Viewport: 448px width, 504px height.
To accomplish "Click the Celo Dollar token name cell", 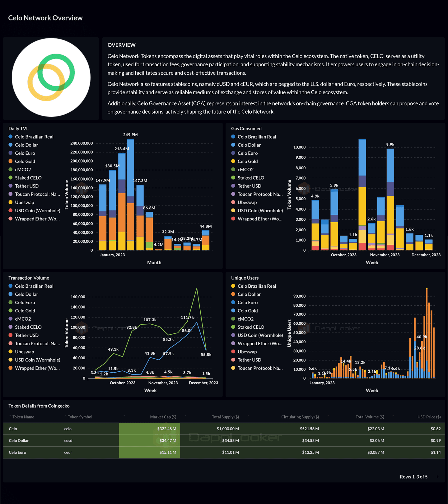I will (19, 440).
